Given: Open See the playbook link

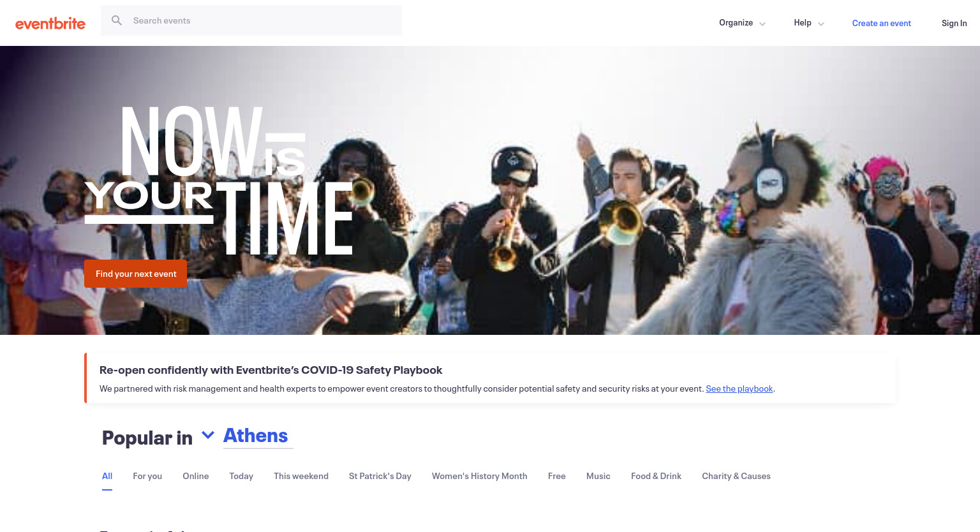Looking at the screenshot, I should click(739, 388).
